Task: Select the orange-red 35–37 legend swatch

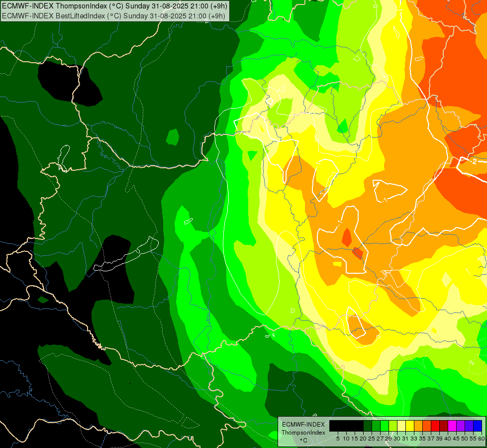Action: pyautogui.click(x=427, y=426)
